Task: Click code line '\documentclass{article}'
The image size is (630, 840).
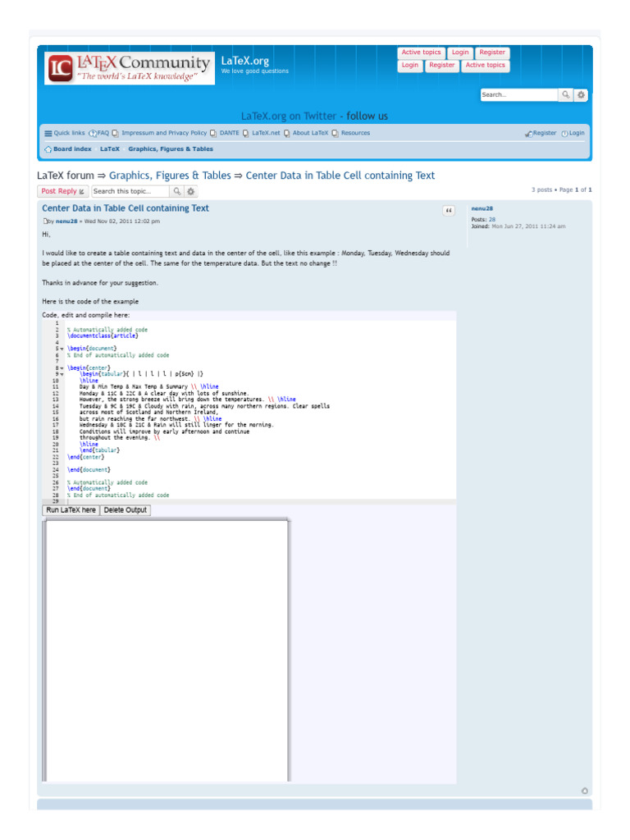Action: click(103, 336)
